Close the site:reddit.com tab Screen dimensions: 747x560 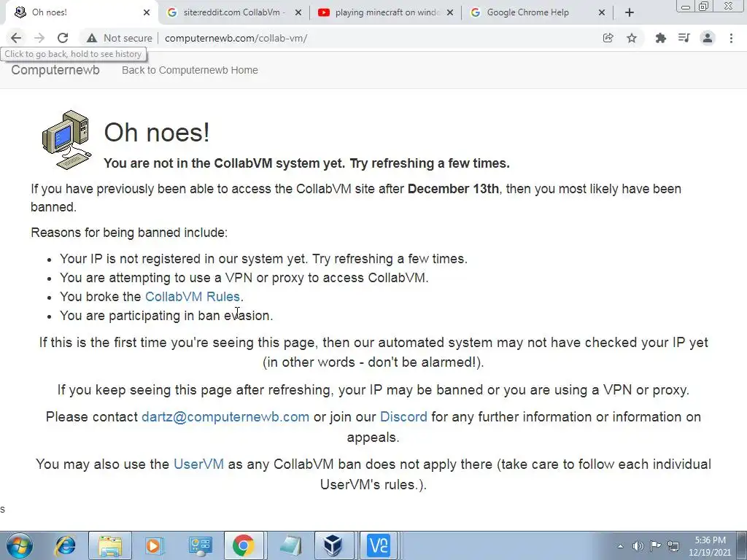298,13
